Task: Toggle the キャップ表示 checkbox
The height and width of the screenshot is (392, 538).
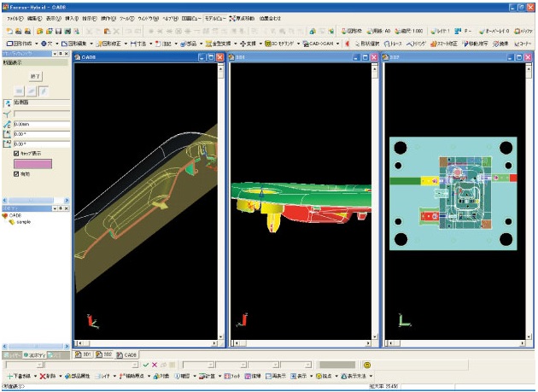Action: click(17, 154)
